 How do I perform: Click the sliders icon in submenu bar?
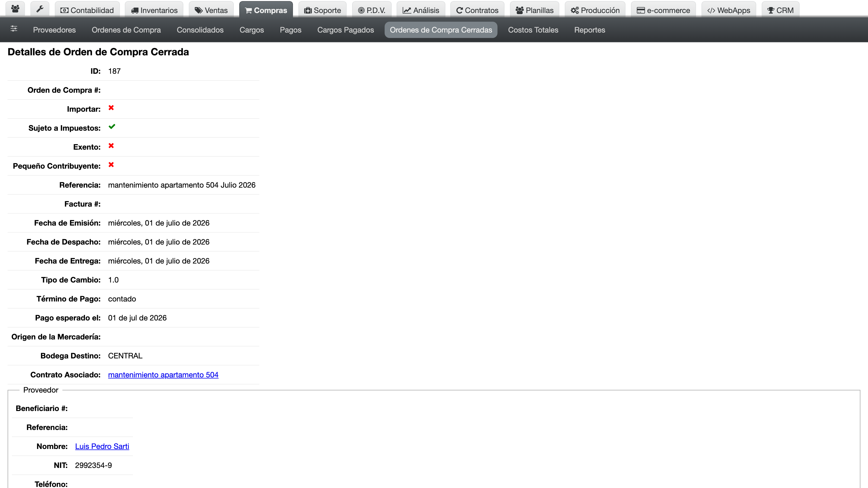pos(14,29)
